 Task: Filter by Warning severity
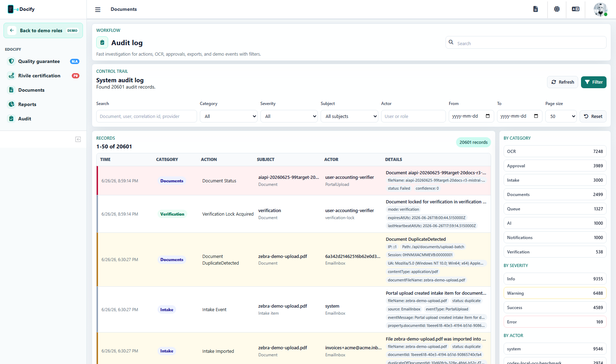(555, 293)
